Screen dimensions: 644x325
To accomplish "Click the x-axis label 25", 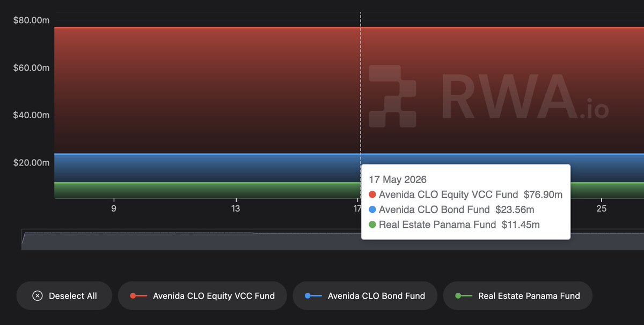I will [602, 208].
